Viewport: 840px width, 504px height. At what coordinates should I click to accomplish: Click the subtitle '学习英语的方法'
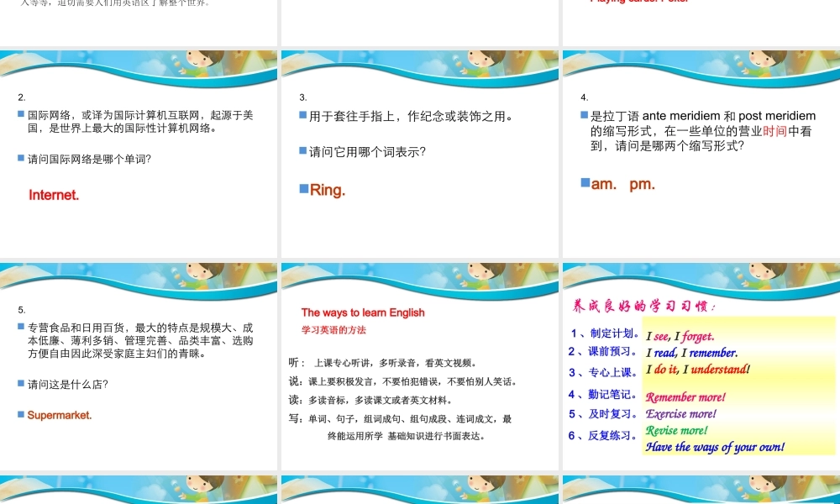pyautogui.click(x=333, y=330)
